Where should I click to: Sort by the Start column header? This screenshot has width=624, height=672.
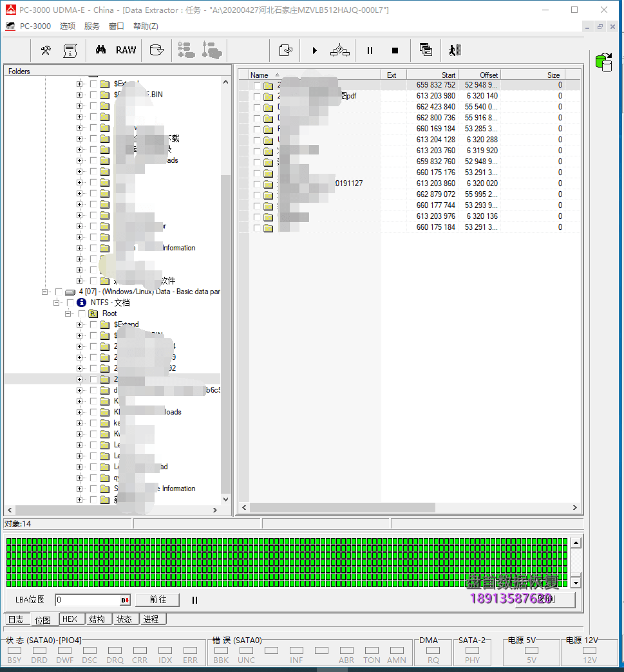point(432,75)
